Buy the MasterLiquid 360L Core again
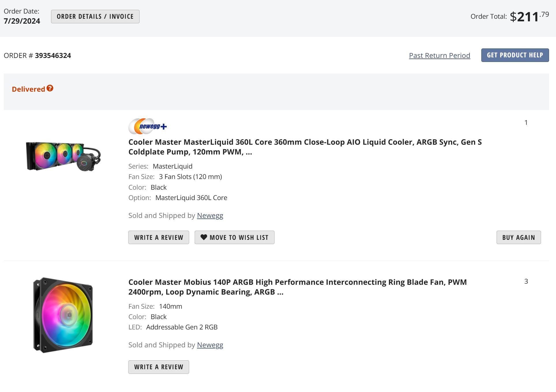The height and width of the screenshot is (392, 556). tap(519, 237)
